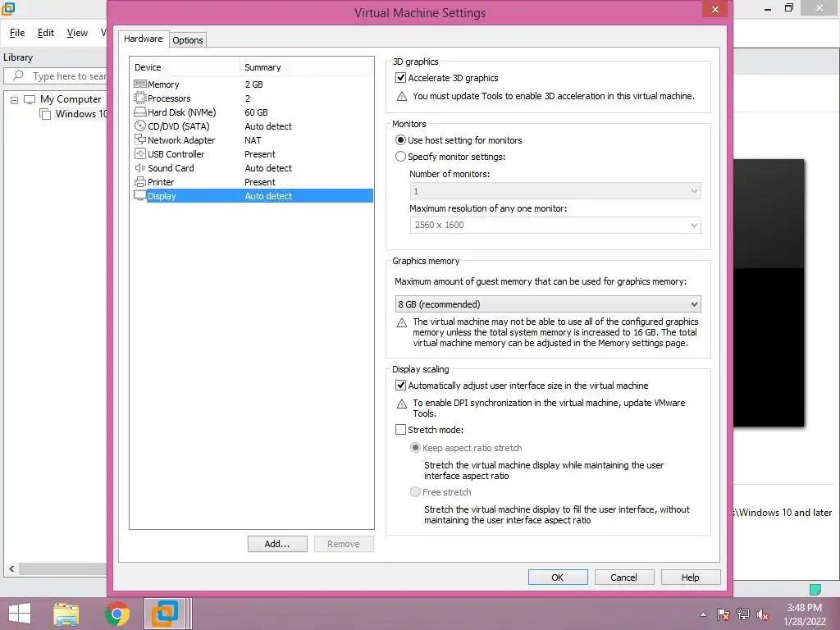Open the Windows Start button
840x630 pixels.
(x=20, y=614)
